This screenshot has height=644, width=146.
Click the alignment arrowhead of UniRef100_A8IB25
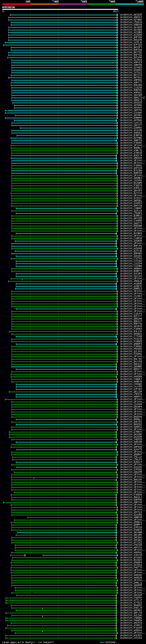tap(117, 15)
